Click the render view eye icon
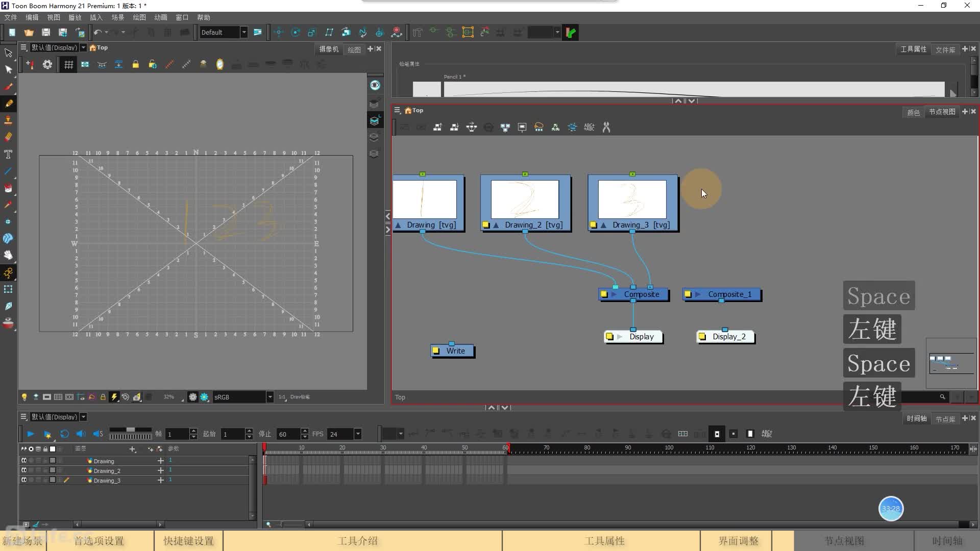This screenshot has height=551, width=980. coord(375,85)
